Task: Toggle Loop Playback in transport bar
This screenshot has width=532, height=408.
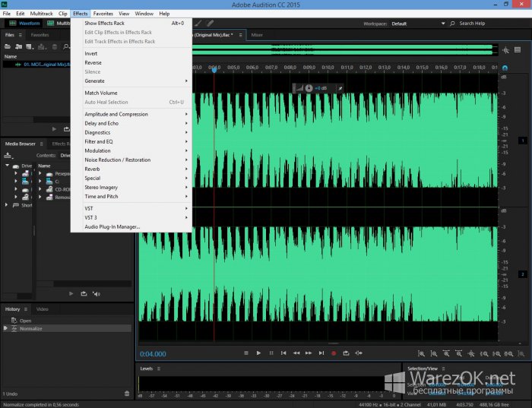Action: (x=346, y=353)
